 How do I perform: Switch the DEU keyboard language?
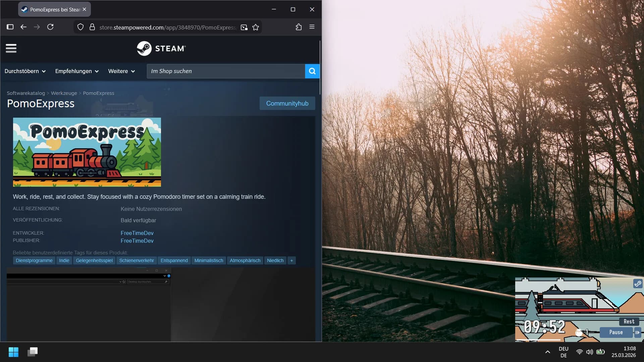pyautogui.click(x=563, y=352)
